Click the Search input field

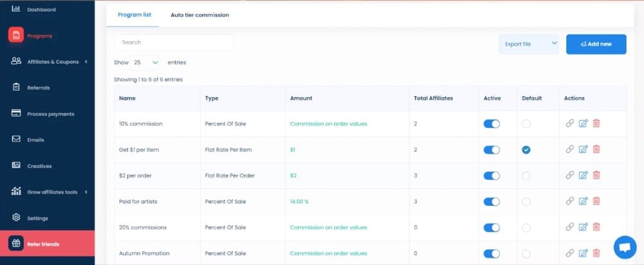173,42
